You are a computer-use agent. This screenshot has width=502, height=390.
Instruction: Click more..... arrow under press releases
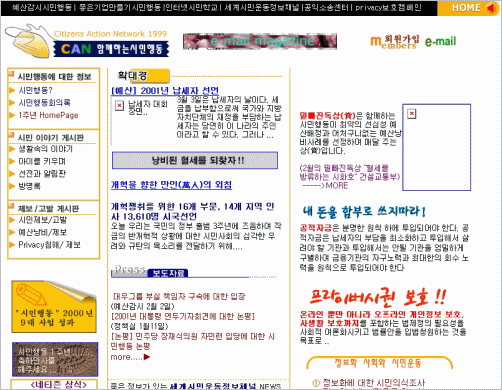[130, 357]
